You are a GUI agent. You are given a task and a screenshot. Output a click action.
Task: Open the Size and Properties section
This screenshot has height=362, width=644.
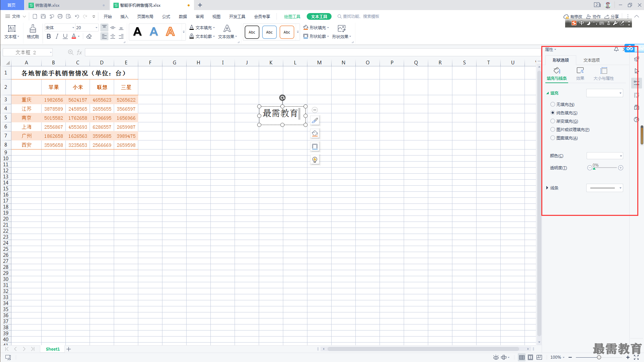604,74
